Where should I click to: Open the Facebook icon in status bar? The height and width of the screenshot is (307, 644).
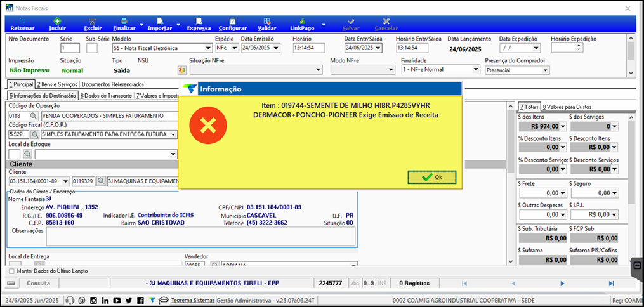coord(140,300)
